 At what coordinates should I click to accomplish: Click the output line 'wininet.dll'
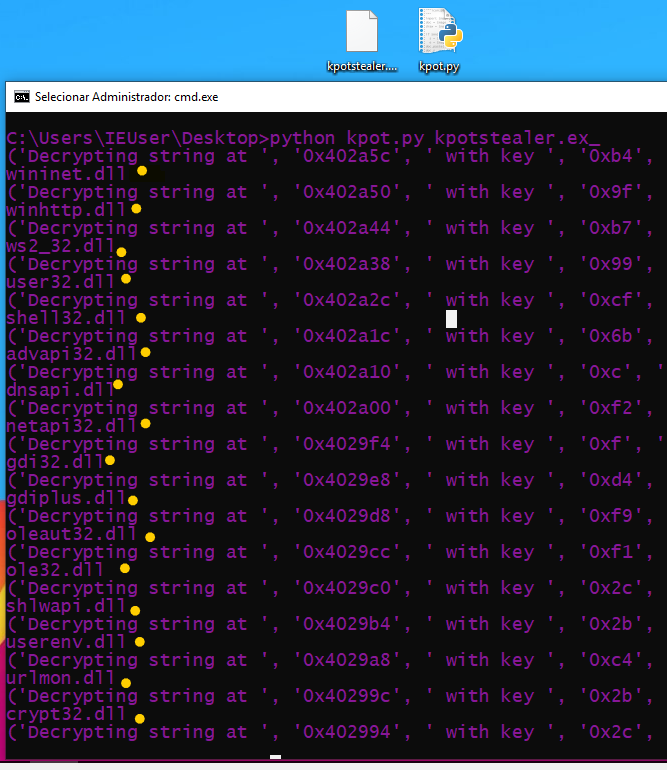point(65,174)
